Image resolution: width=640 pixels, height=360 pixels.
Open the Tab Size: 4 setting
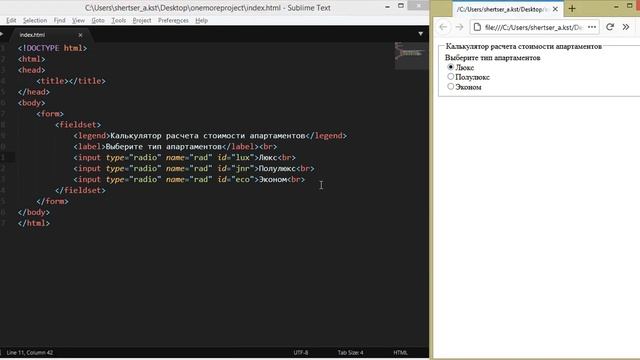tap(350, 353)
